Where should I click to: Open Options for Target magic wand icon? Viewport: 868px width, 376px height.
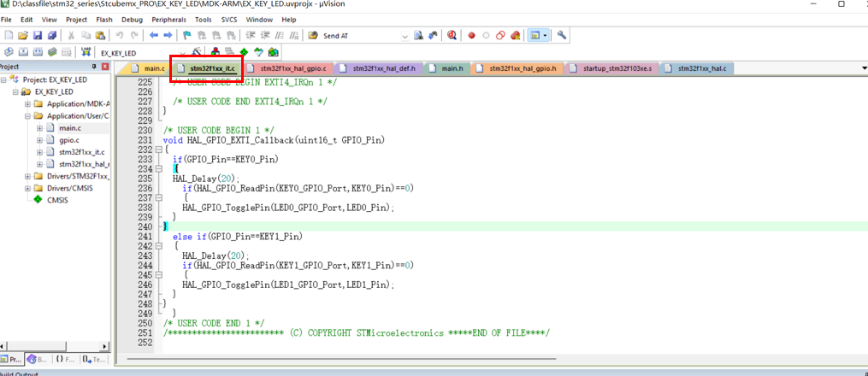[197, 52]
